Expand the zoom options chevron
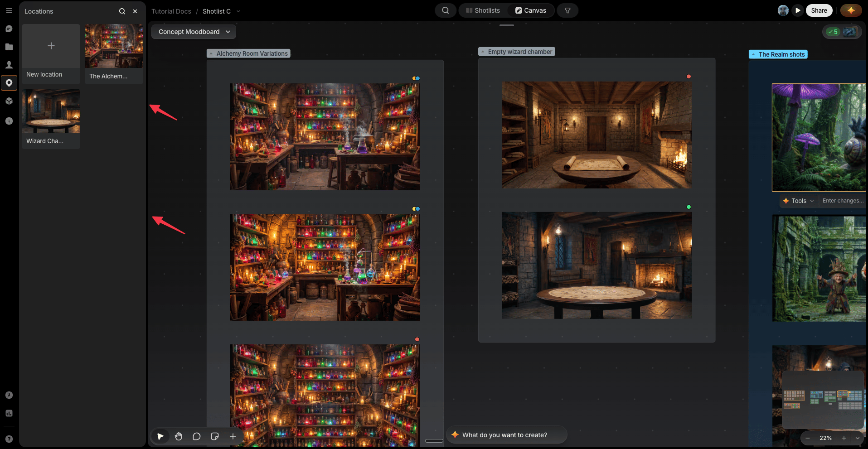 [857, 438]
